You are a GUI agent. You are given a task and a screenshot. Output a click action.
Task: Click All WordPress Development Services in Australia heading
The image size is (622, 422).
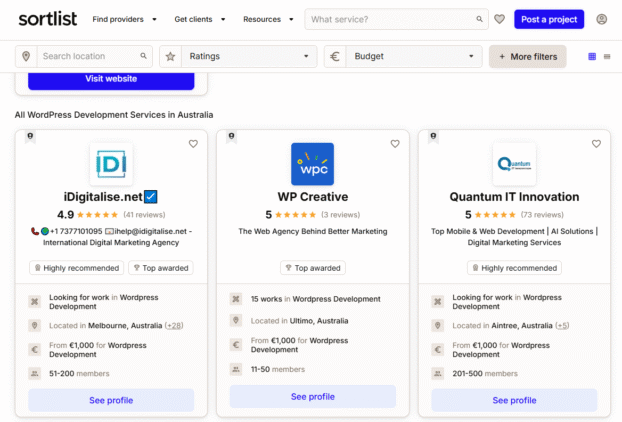tap(114, 115)
